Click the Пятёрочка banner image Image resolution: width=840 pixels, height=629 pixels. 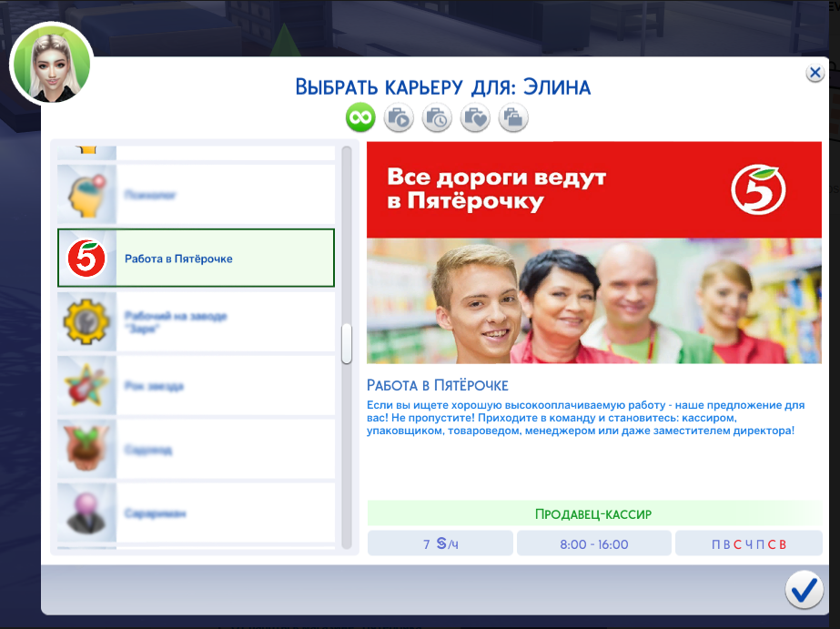tap(594, 252)
